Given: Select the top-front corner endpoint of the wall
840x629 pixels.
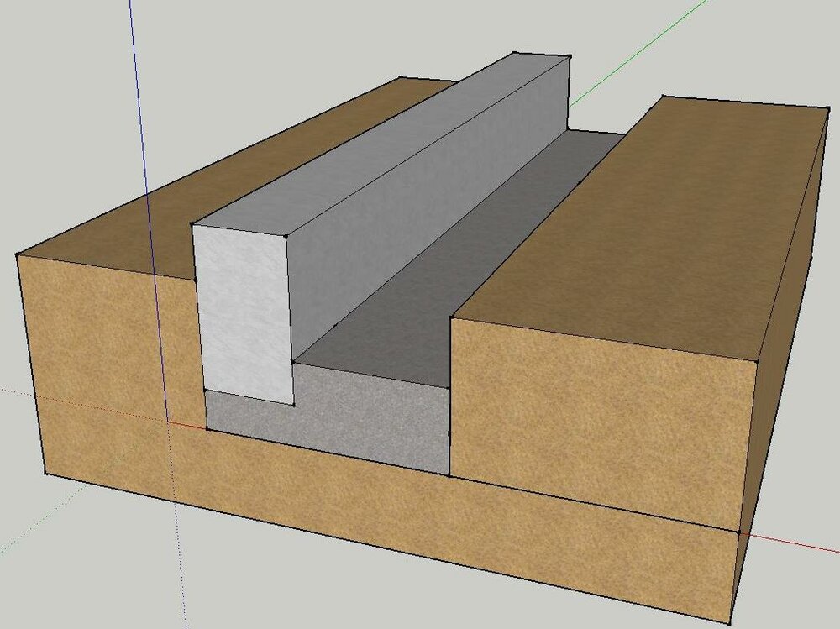Looking at the screenshot, I should coord(286,236).
